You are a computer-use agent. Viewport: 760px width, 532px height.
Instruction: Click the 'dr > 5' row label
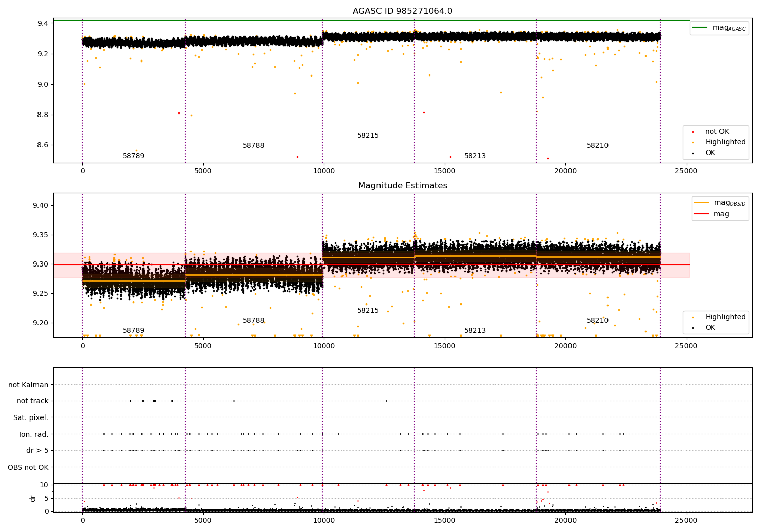(x=37, y=450)
